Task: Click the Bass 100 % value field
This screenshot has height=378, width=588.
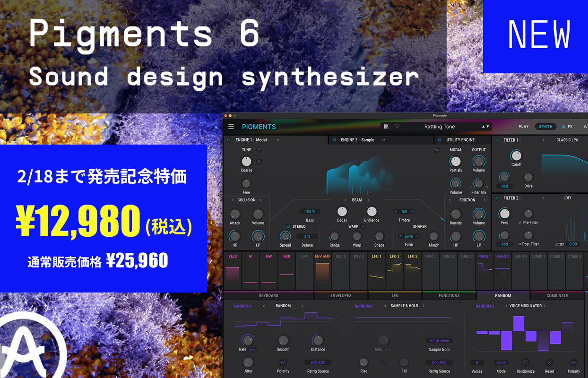Action: pyautogui.click(x=310, y=211)
